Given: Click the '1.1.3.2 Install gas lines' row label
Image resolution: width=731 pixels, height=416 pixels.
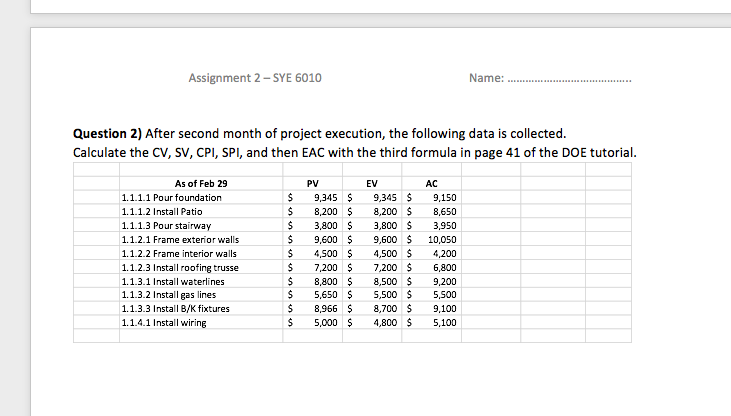Looking at the screenshot, I should (169, 295).
